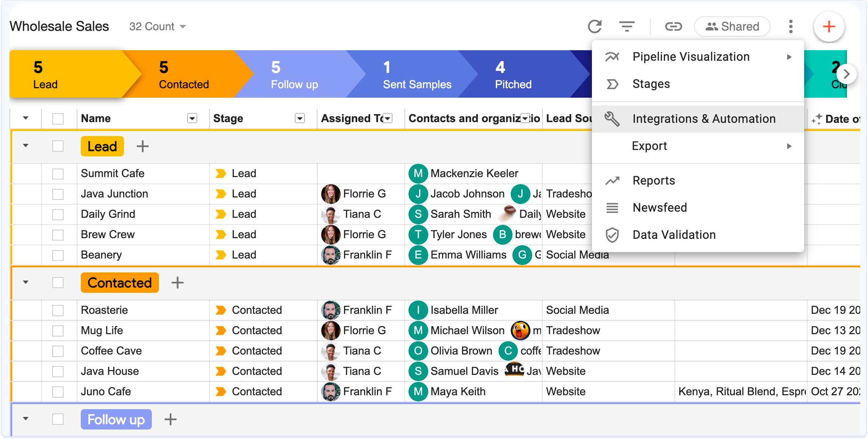This screenshot has height=439, width=868.
Task: Open the Stage column dropdown arrow
Action: click(x=300, y=118)
